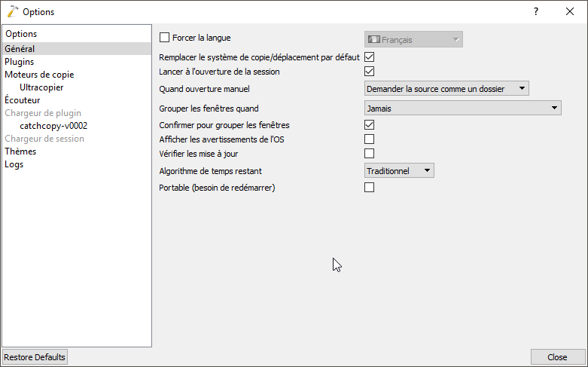Click the Restore Defaults button

[x=35, y=357]
